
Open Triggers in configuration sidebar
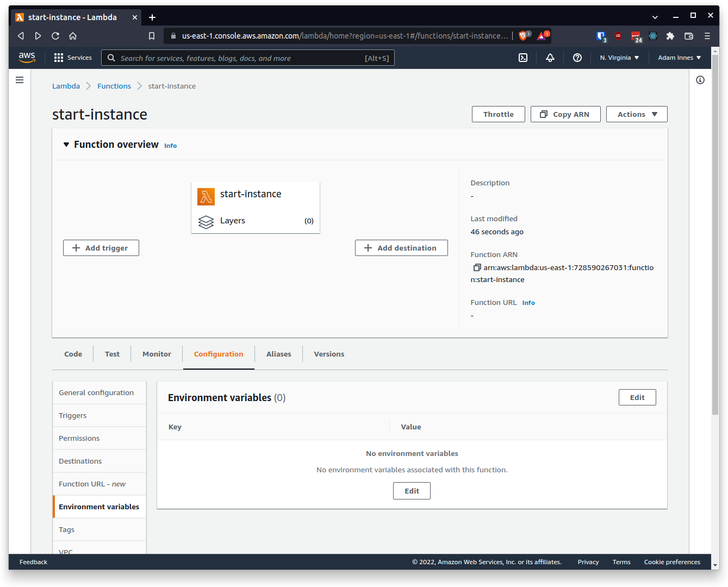tap(99, 415)
